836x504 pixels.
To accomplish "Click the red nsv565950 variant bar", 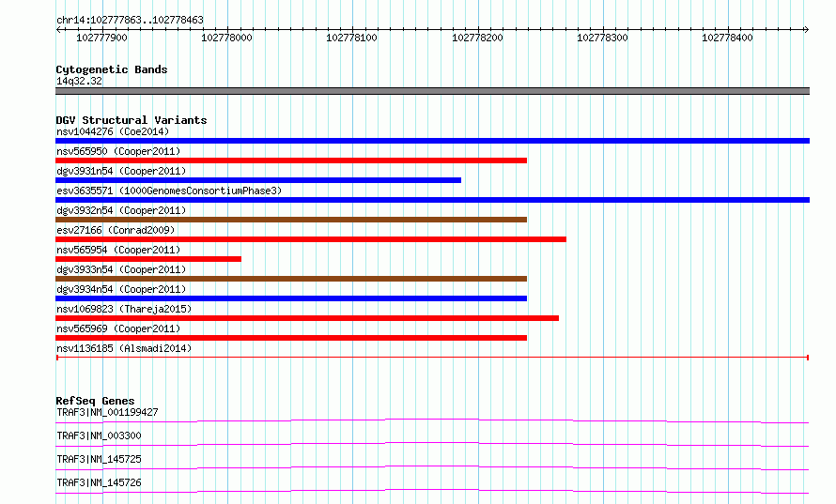I will 291,160.
